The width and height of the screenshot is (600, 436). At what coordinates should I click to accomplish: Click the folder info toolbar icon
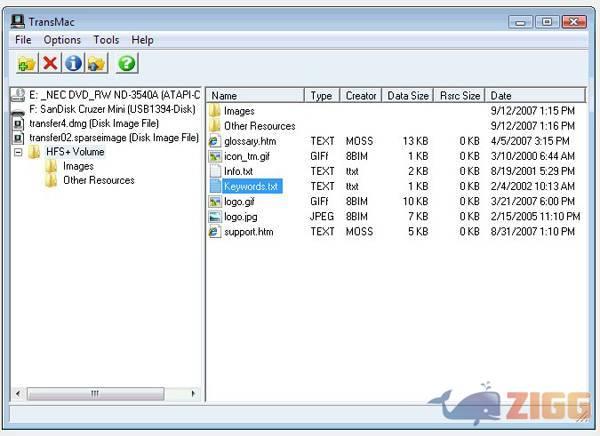click(96, 63)
